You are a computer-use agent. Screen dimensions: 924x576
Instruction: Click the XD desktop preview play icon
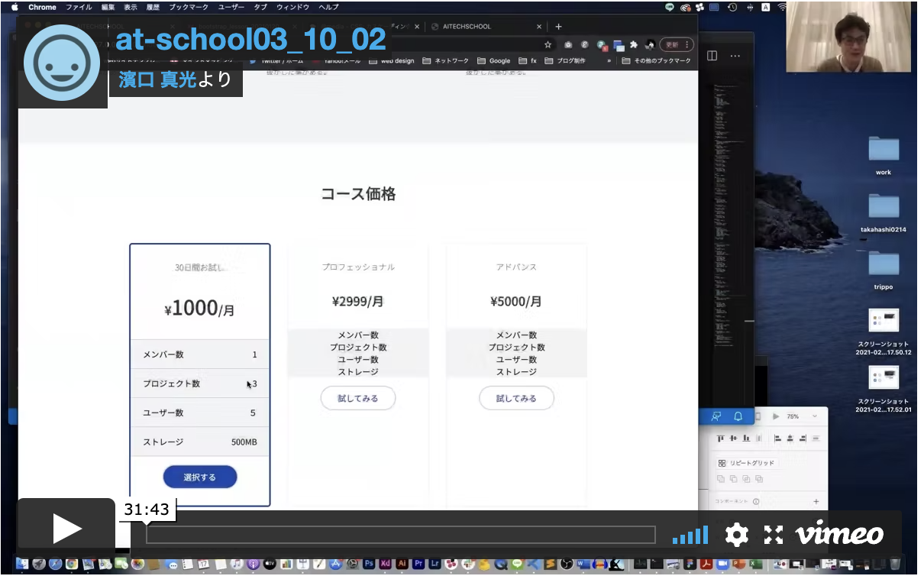click(x=776, y=416)
